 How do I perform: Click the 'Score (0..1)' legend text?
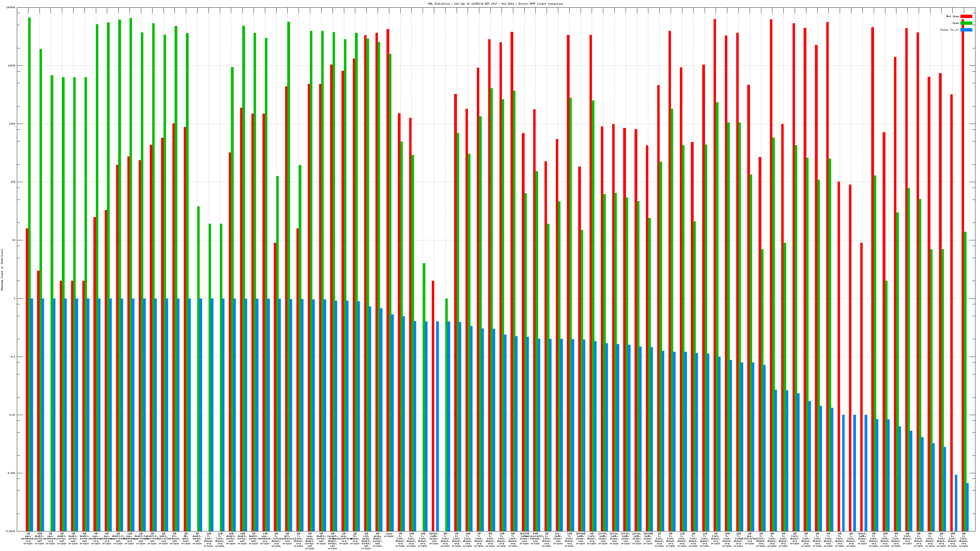click(x=949, y=30)
